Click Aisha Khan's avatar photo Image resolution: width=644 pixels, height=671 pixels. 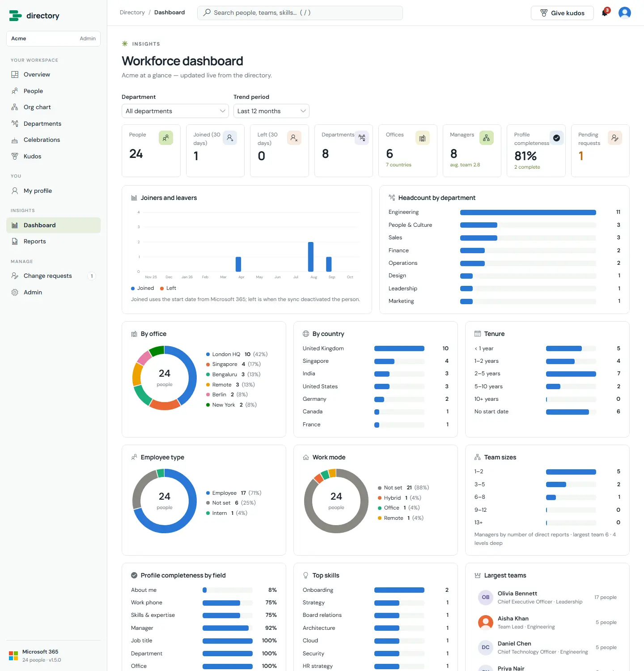(x=486, y=622)
